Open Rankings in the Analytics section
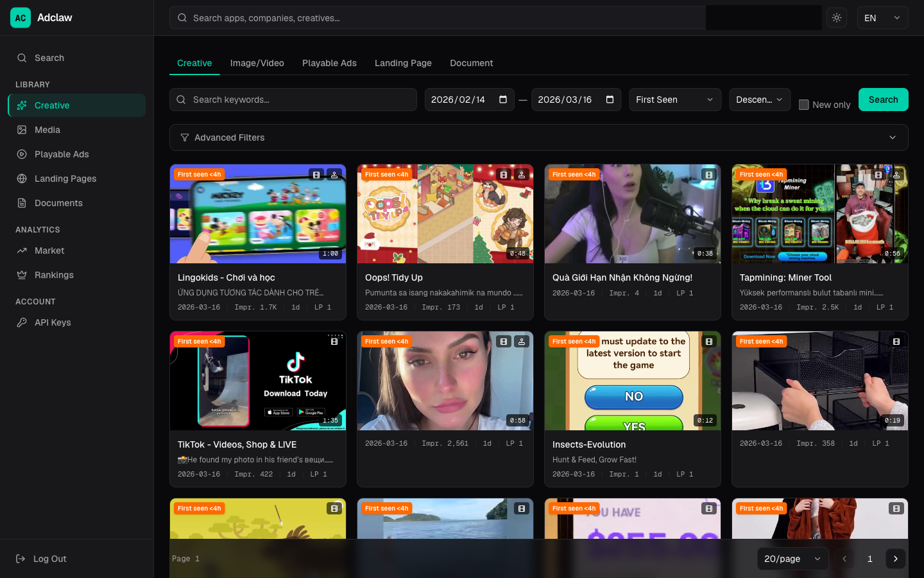The width and height of the screenshot is (924, 578). coord(54,275)
